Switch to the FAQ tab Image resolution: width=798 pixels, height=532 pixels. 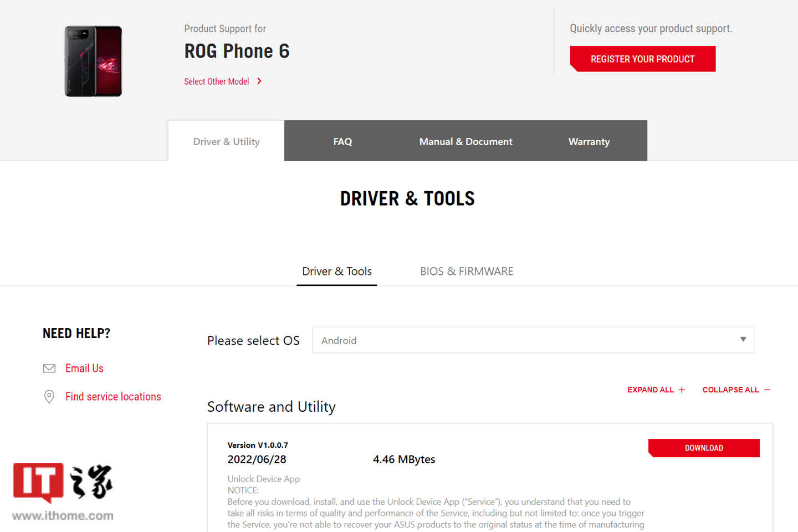click(342, 141)
